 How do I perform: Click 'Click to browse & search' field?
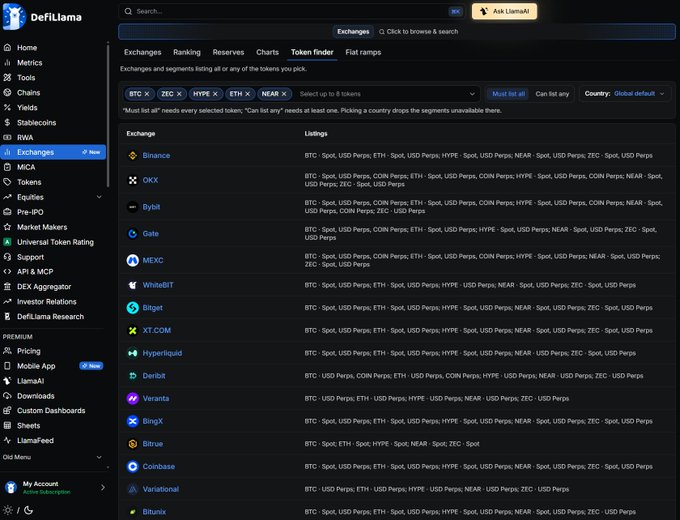418,32
